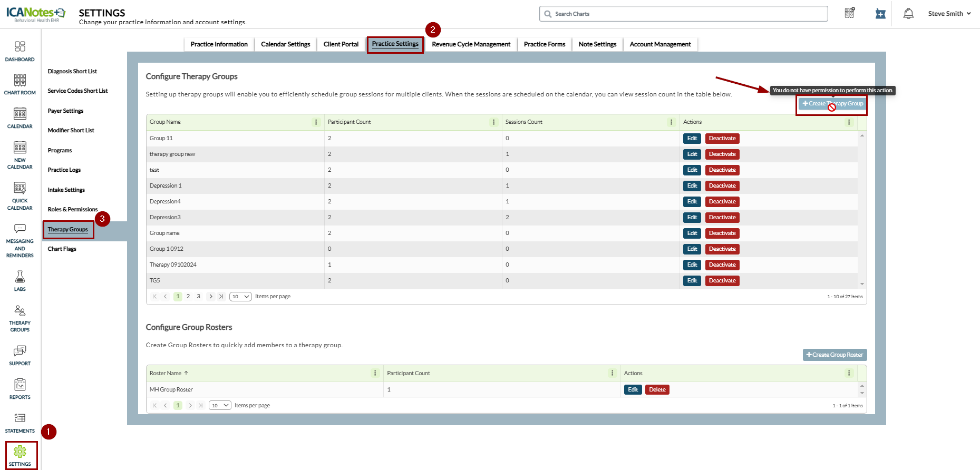Open Group Name column menu
This screenshot has width=980, height=470.
(x=316, y=122)
